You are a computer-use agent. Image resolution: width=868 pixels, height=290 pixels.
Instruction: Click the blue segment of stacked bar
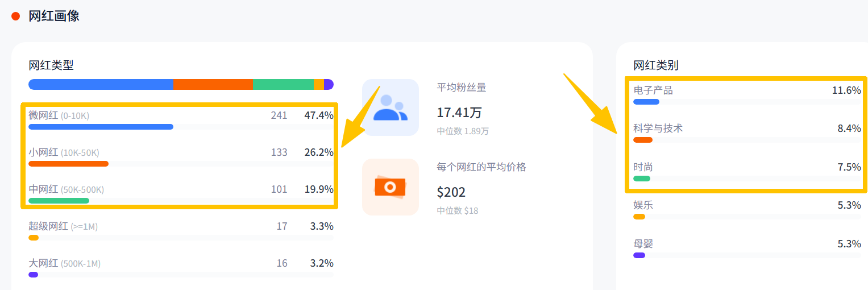coord(101,85)
